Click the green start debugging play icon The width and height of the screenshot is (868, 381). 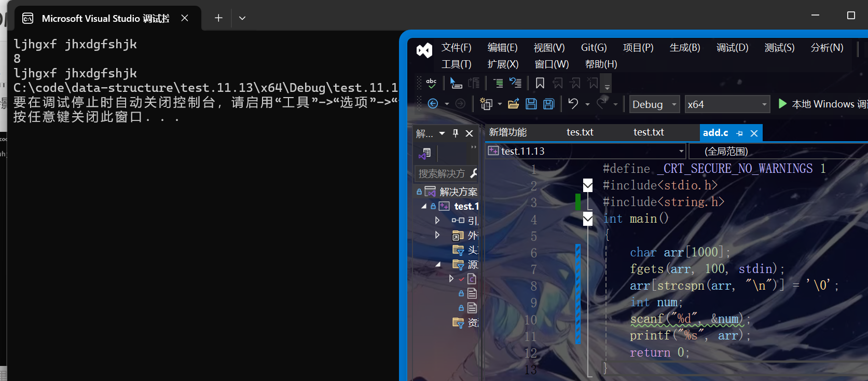782,104
